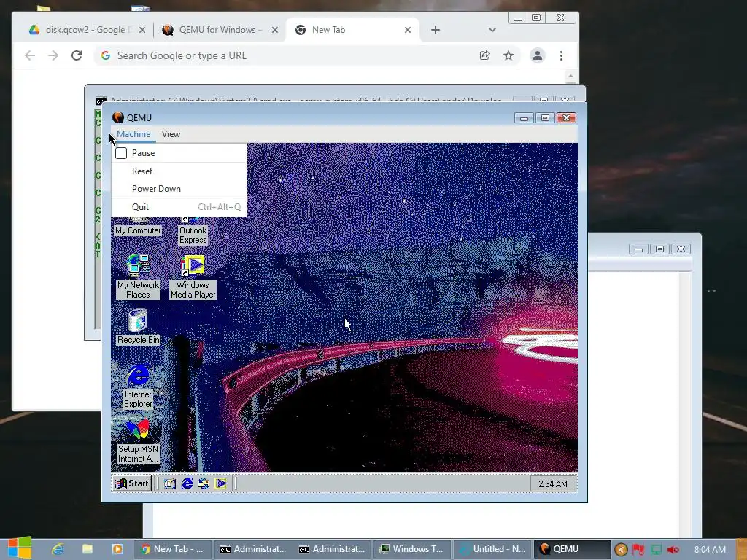Open Chrome tab search chevron
This screenshot has width=747, height=560.
tap(492, 30)
